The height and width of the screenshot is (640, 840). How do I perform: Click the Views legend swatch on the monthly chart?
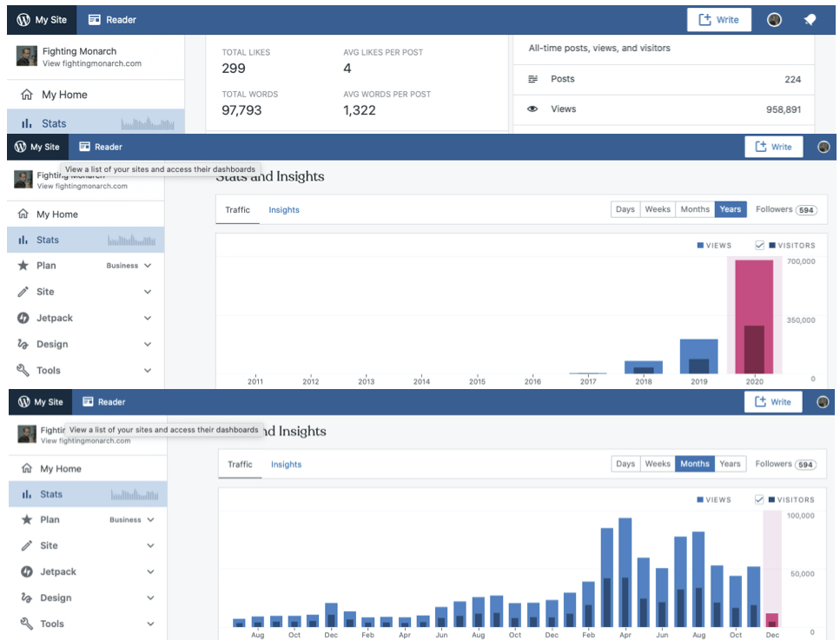(x=700, y=500)
